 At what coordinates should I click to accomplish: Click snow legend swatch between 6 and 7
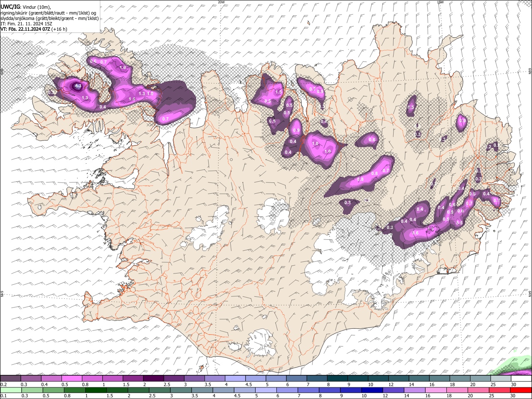coord(296,378)
